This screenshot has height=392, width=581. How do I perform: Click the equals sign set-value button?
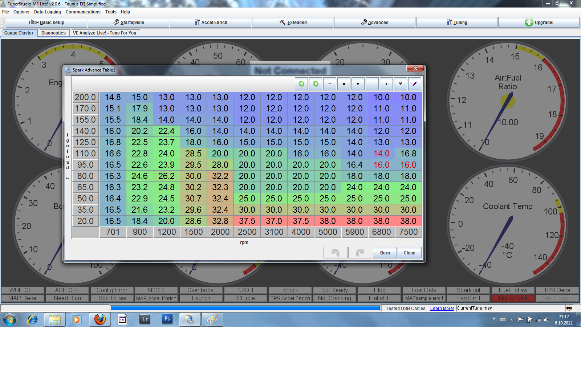330,84
